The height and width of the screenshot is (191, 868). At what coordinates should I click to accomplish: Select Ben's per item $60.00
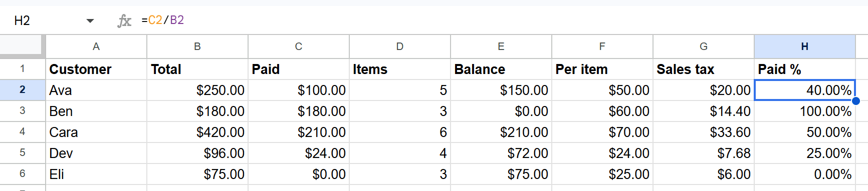click(x=602, y=111)
